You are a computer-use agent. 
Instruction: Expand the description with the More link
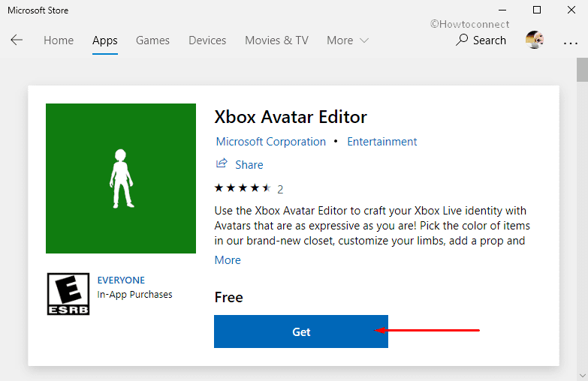pos(228,260)
